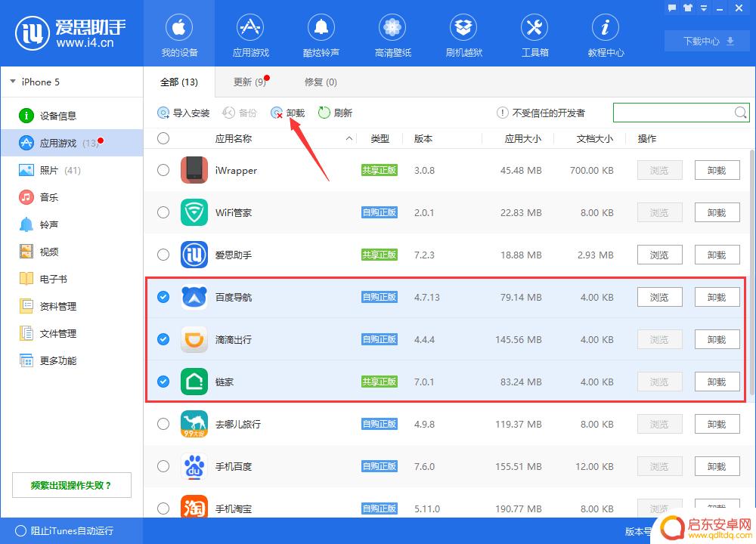Open 高清壁纸 wallpapers section
Viewport: 756px width, 544px height.
[x=392, y=34]
